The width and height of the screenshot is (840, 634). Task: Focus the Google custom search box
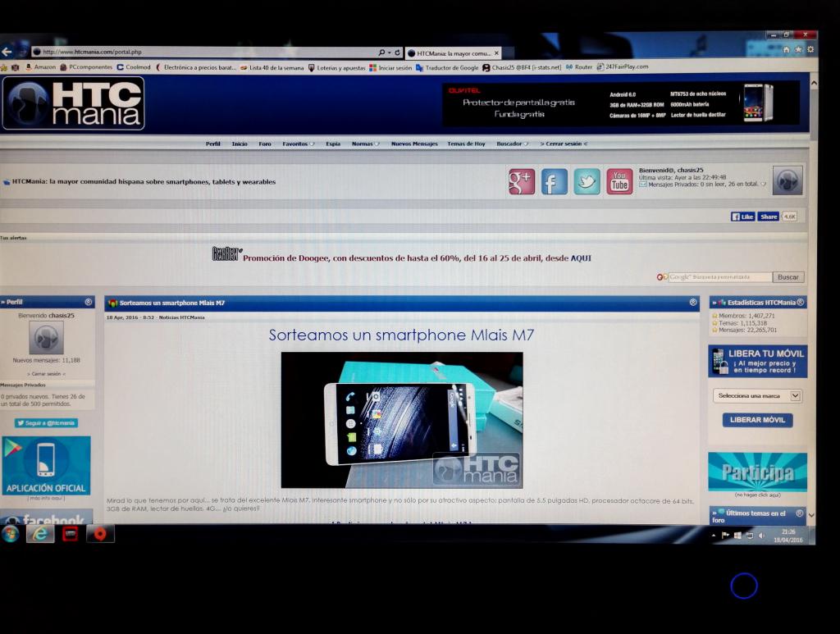point(720,277)
